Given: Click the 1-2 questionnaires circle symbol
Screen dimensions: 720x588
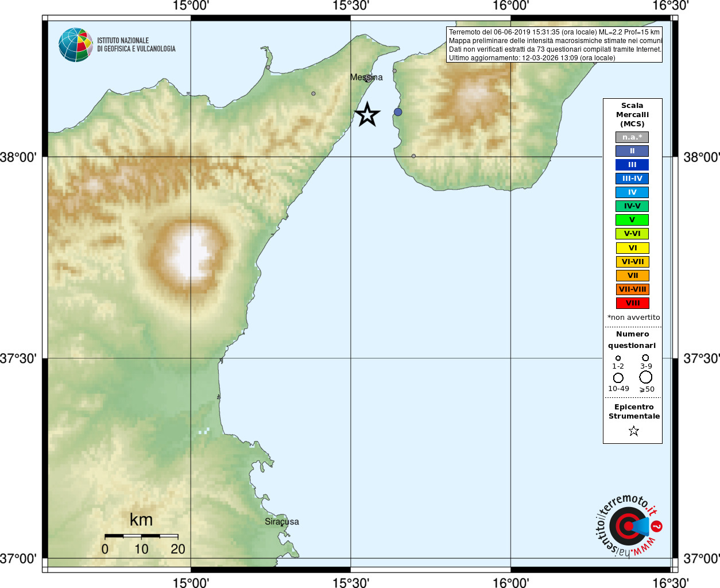Looking at the screenshot, I should [x=618, y=358].
